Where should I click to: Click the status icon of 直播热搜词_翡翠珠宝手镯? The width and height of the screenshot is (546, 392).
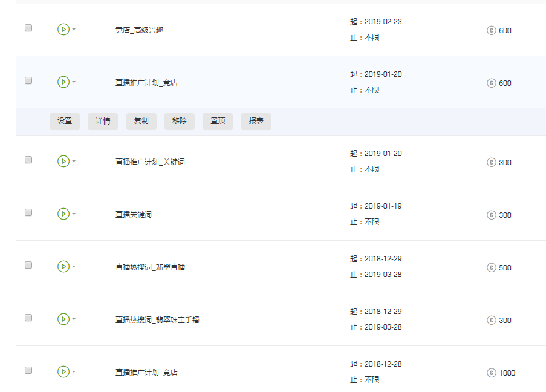pos(63,319)
